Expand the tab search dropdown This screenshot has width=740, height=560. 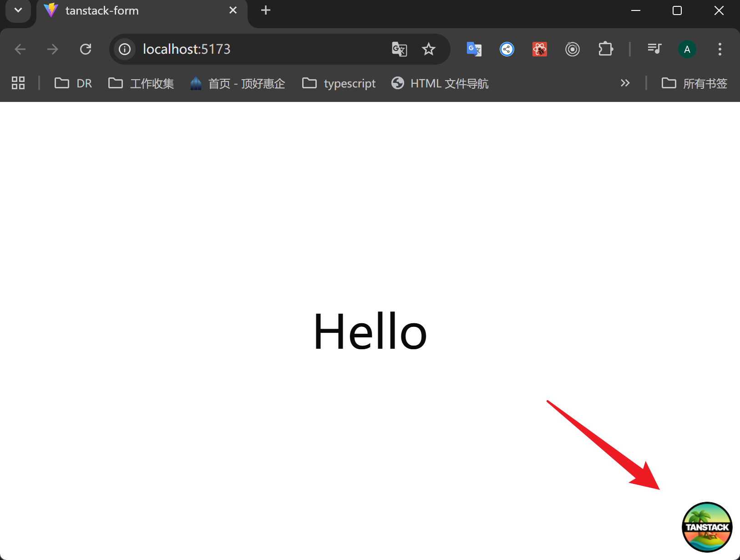click(x=18, y=10)
